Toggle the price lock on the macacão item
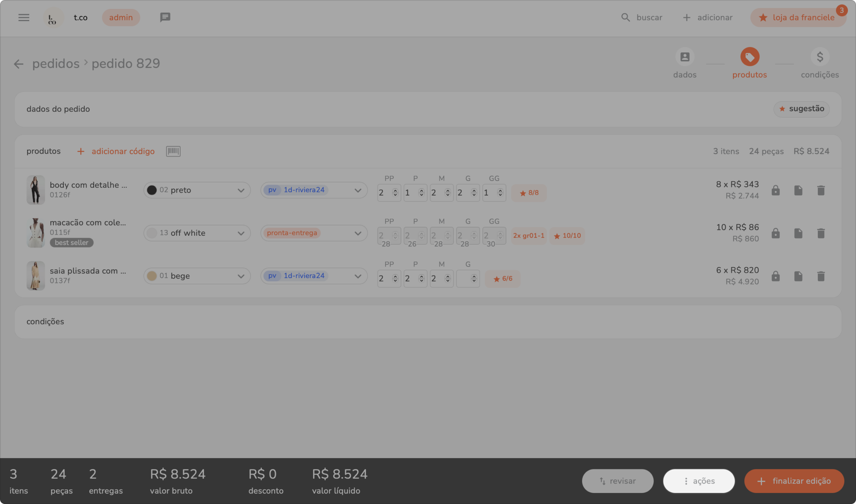 [x=775, y=233]
